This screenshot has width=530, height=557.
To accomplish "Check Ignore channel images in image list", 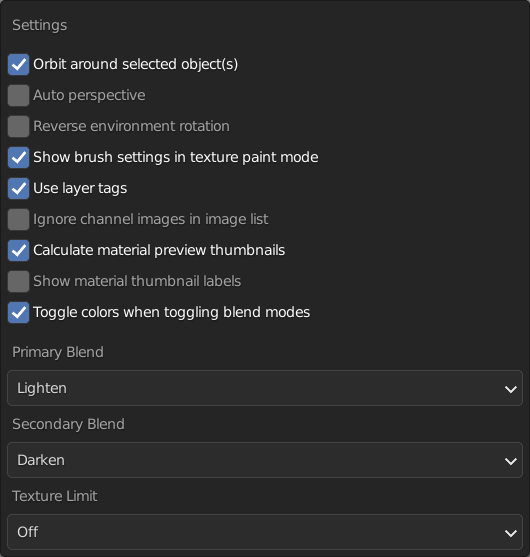I will coord(18,220).
